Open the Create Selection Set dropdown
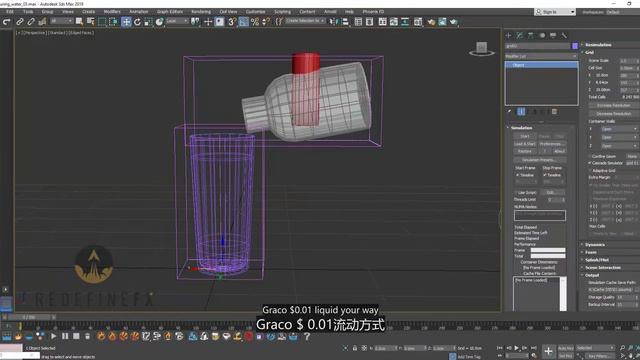Screen dimensions: 640x360 (305, 21)
